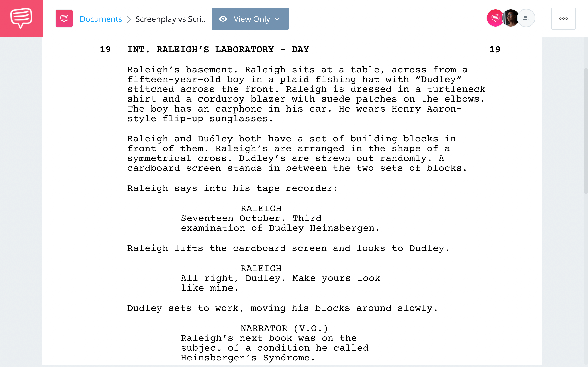Click the ellipsis menu icon top-right

point(563,18)
